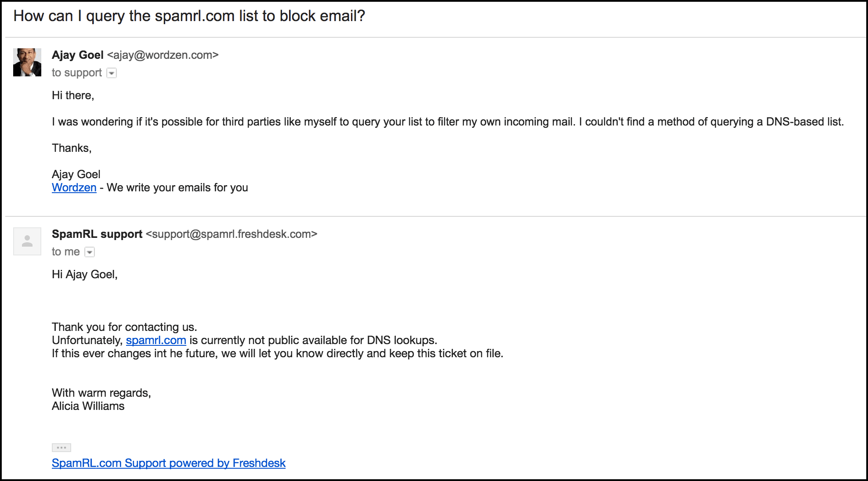
Task: Click the bold sender name Ajay Goel
Action: pyautogui.click(x=78, y=55)
